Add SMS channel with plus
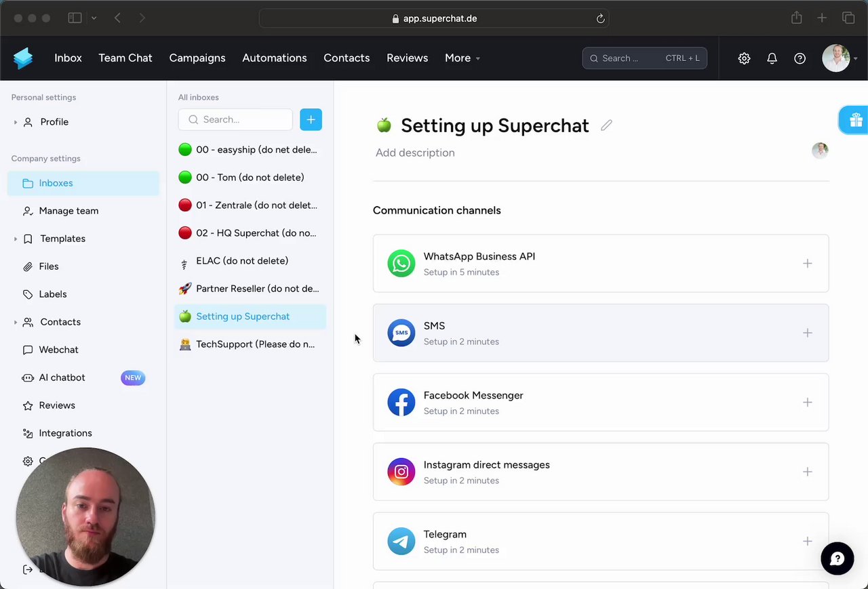868x589 pixels. pyautogui.click(x=807, y=333)
